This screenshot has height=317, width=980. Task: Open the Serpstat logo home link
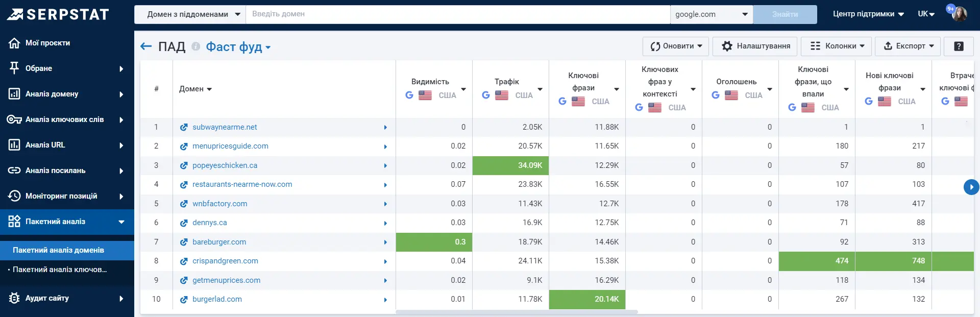[58, 14]
